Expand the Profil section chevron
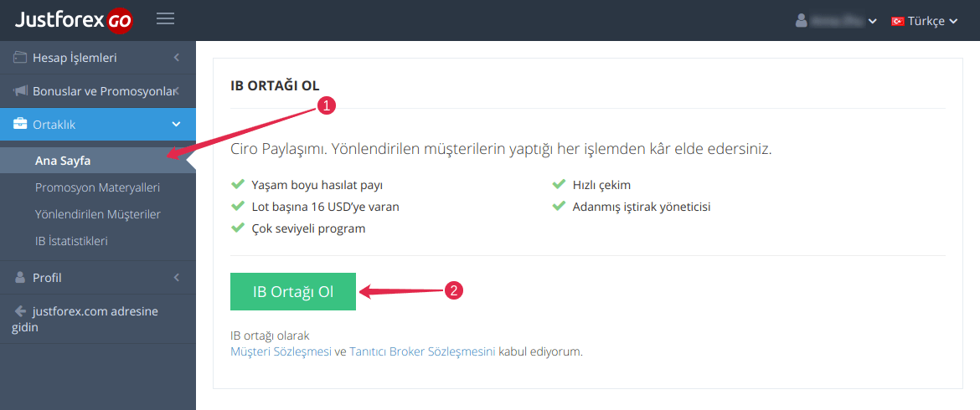Image resolution: width=980 pixels, height=410 pixels. 176,278
